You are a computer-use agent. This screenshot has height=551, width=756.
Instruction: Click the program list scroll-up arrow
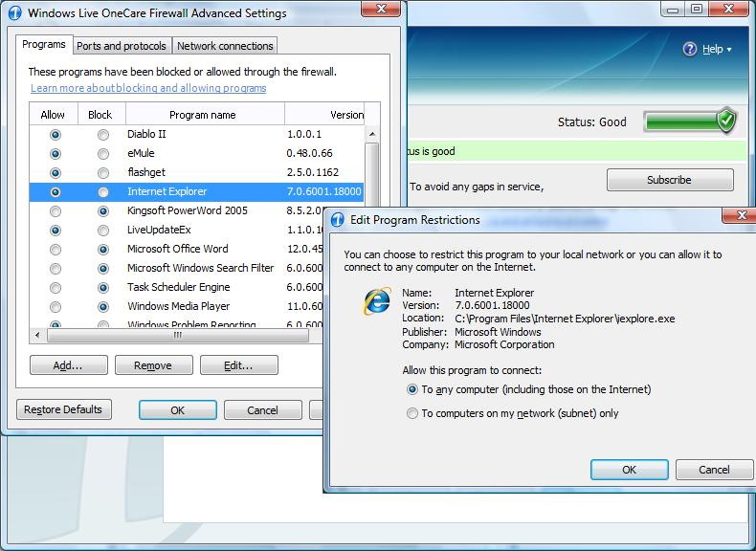click(x=371, y=134)
